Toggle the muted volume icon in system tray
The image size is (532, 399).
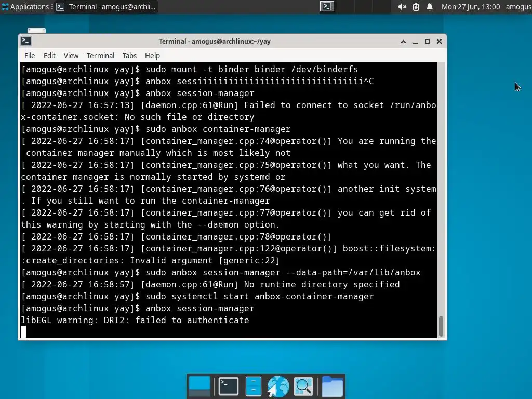402,7
